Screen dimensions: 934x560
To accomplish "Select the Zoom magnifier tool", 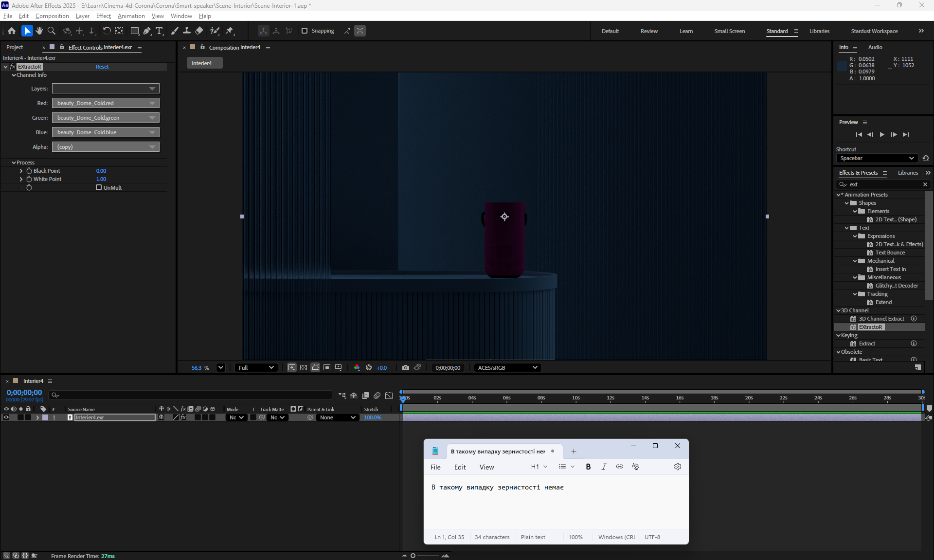I will (52, 31).
